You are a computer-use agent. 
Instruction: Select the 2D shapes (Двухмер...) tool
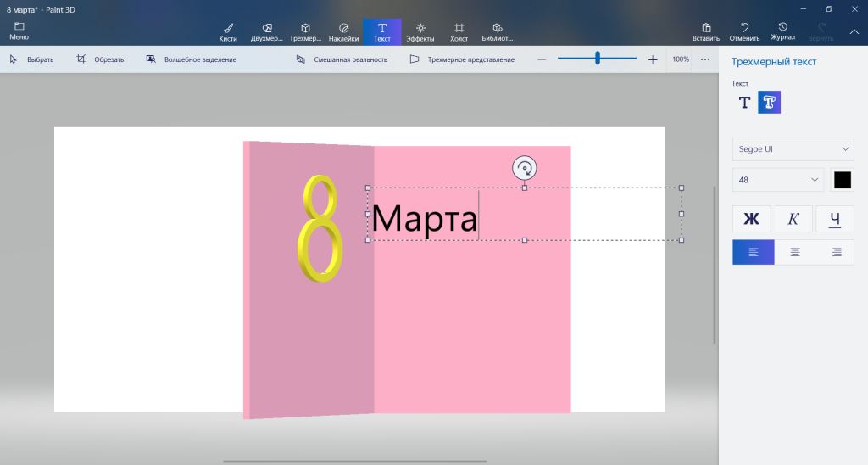coord(267,31)
